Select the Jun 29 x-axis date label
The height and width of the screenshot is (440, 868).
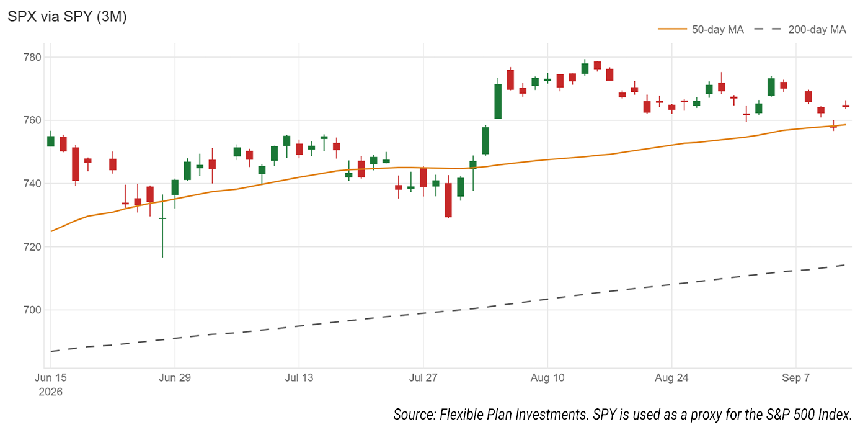pyautogui.click(x=175, y=377)
